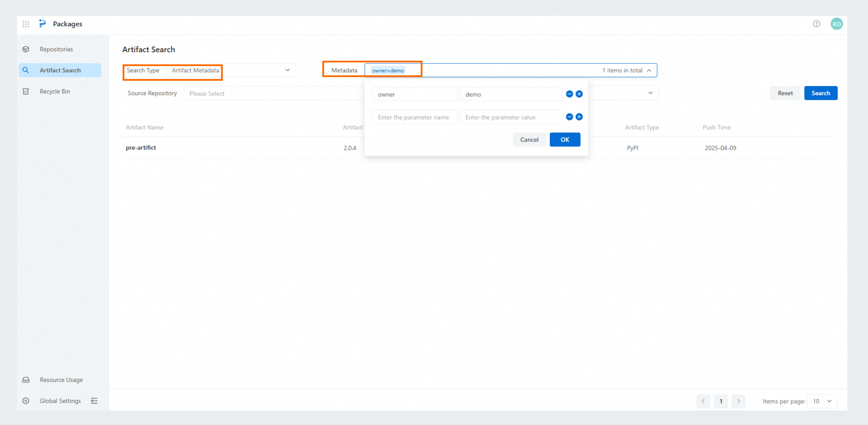The width and height of the screenshot is (868, 425).
Task: Collapse the Metadata items in total chevron
Action: (x=649, y=70)
